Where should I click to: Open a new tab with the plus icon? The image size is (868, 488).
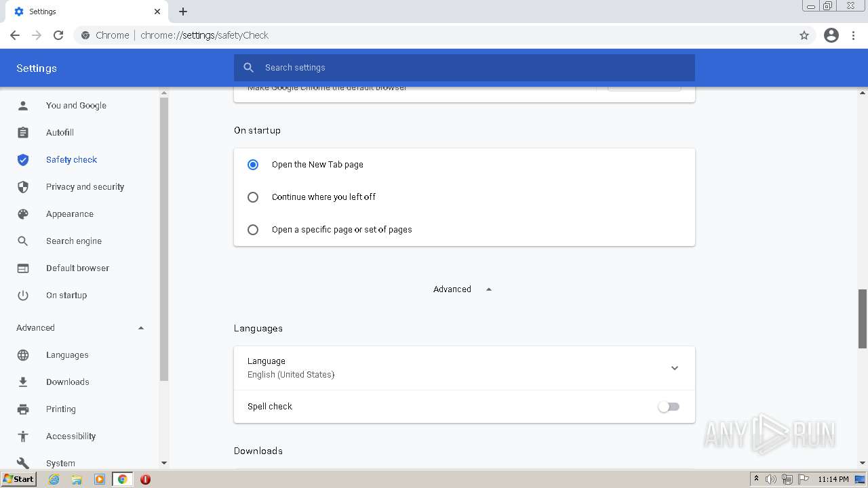coord(183,12)
